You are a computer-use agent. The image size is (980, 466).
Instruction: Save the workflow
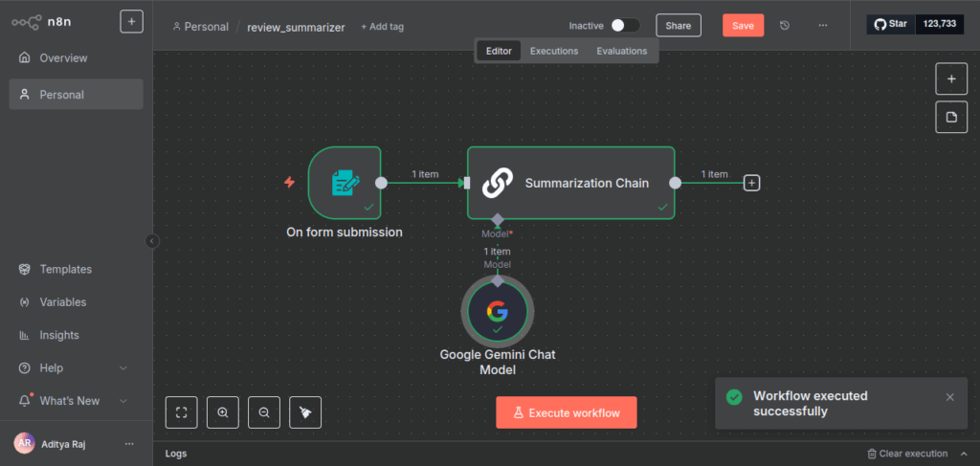click(743, 26)
